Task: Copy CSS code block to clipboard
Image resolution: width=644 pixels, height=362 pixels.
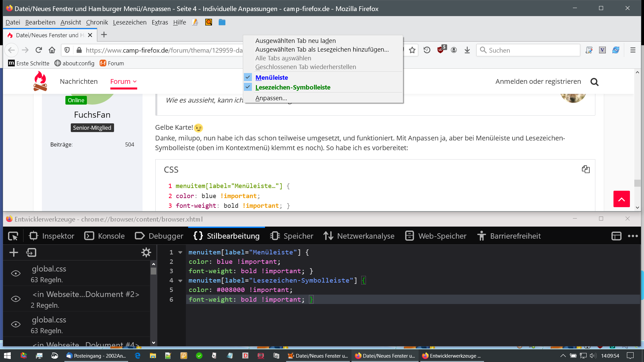Action: (586, 169)
